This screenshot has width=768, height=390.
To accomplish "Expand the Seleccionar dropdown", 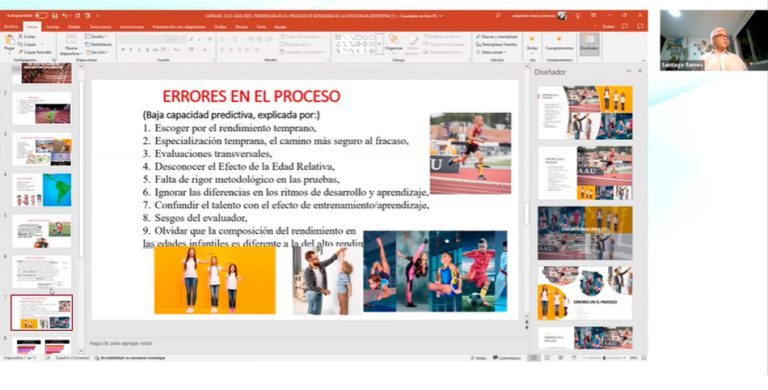I will click(491, 52).
